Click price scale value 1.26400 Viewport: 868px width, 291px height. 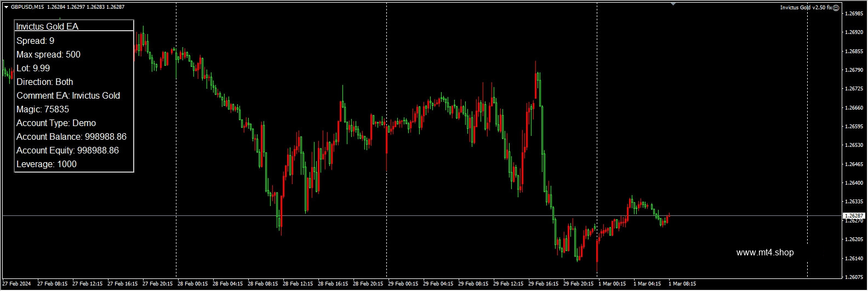(x=855, y=182)
